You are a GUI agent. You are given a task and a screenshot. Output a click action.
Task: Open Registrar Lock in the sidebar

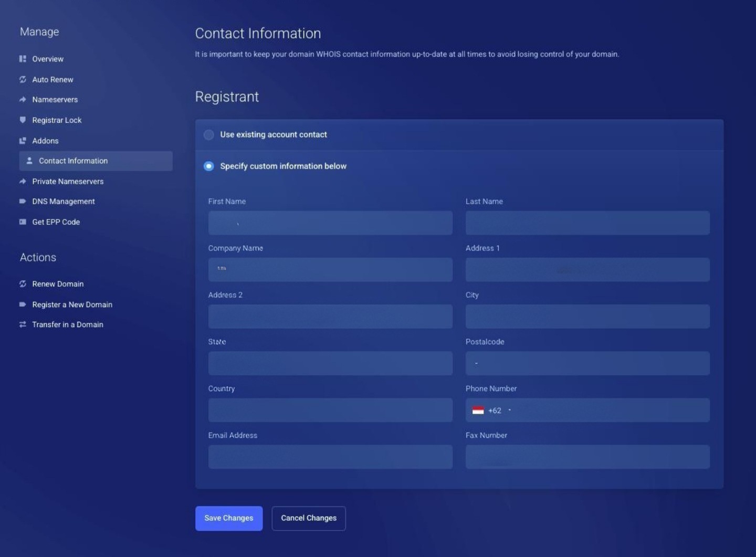[x=57, y=120]
